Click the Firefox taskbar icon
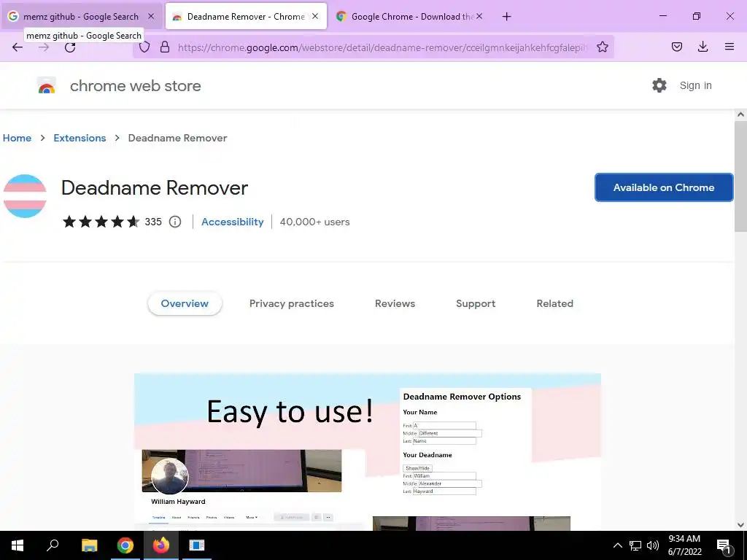 pyautogui.click(x=160, y=545)
